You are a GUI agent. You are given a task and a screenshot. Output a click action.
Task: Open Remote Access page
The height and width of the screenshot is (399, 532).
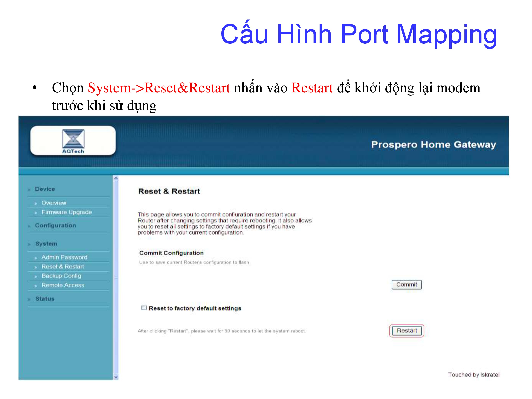point(63,285)
